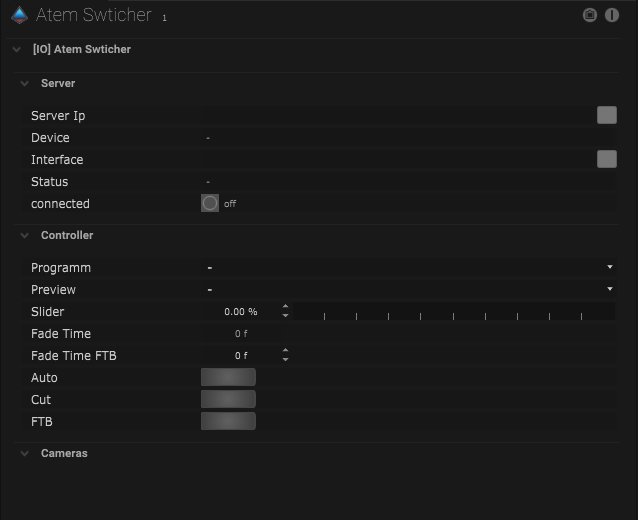Click the Fade Time FTB value field

240,356
